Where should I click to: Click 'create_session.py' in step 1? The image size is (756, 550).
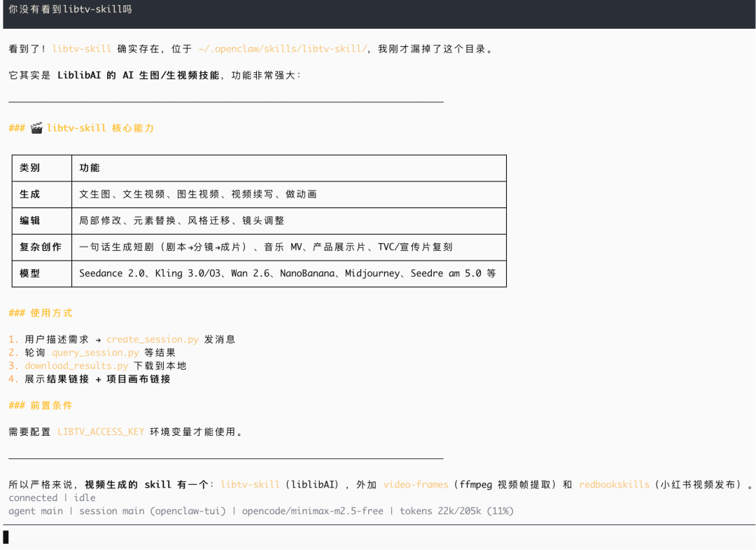(x=153, y=340)
